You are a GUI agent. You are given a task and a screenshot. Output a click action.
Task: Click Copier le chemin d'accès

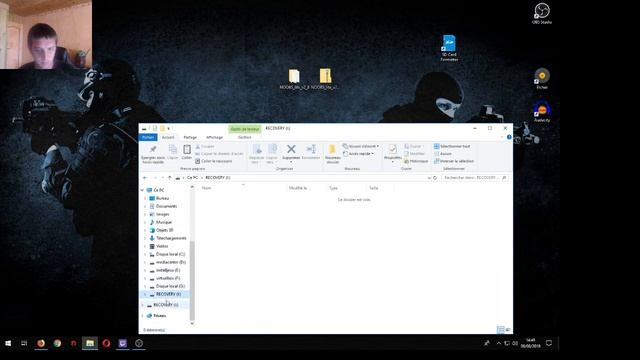(x=219, y=154)
